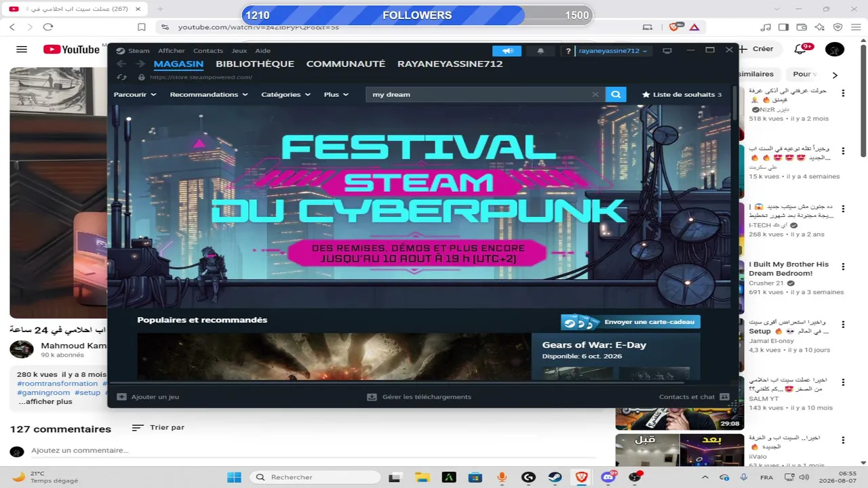The image size is (868, 488).
Task: Click the Steam store search field
Action: click(478, 94)
